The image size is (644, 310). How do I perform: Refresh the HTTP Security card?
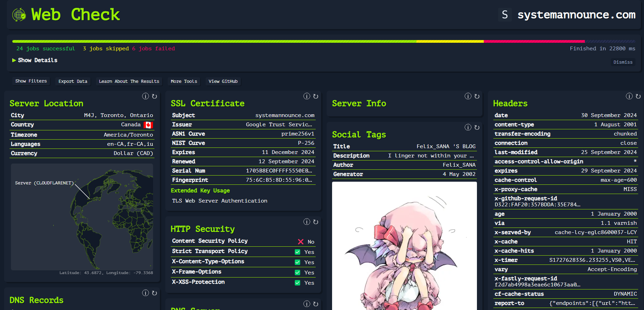(x=316, y=222)
